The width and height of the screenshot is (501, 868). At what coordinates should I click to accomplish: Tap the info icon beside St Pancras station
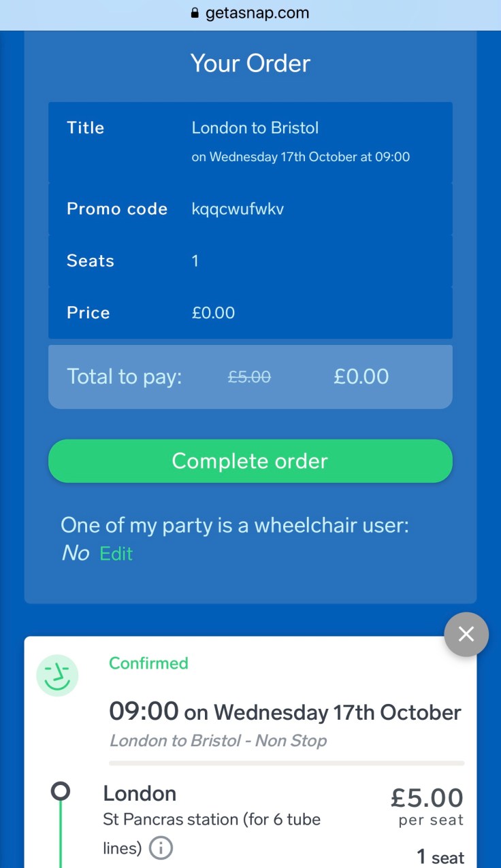(x=161, y=848)
